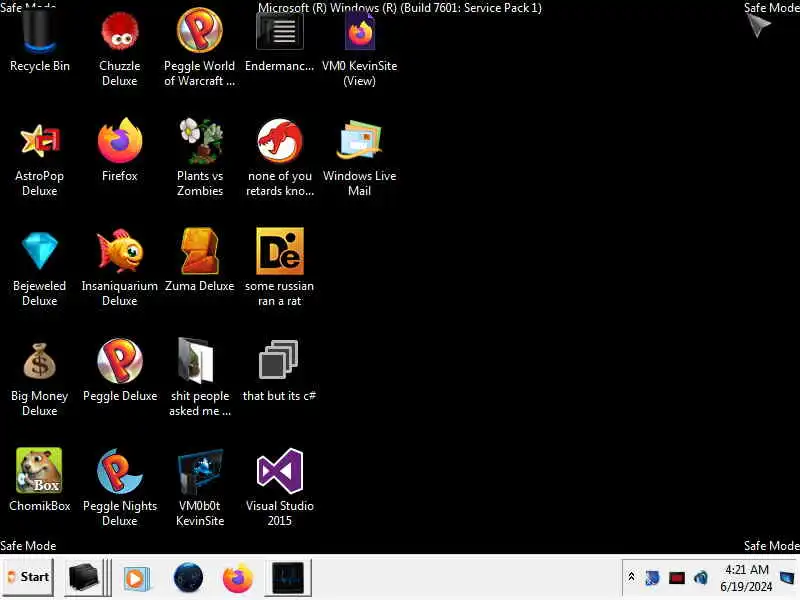Click the dark monitor taskbar button
Screen dimensions: 800x600
coord(288,578)
